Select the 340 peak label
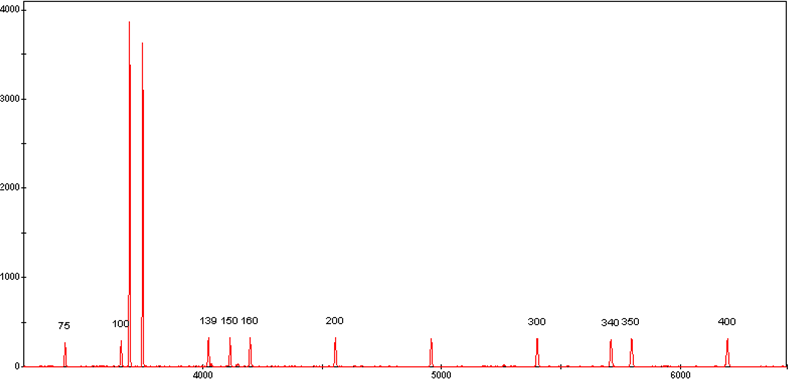788x379 pixels. [x=610, y=323]
